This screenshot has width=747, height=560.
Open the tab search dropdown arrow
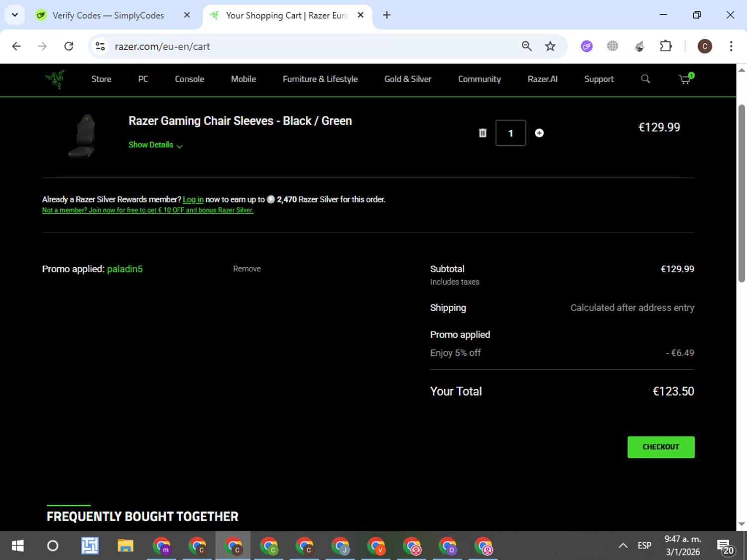click(15, 15)
